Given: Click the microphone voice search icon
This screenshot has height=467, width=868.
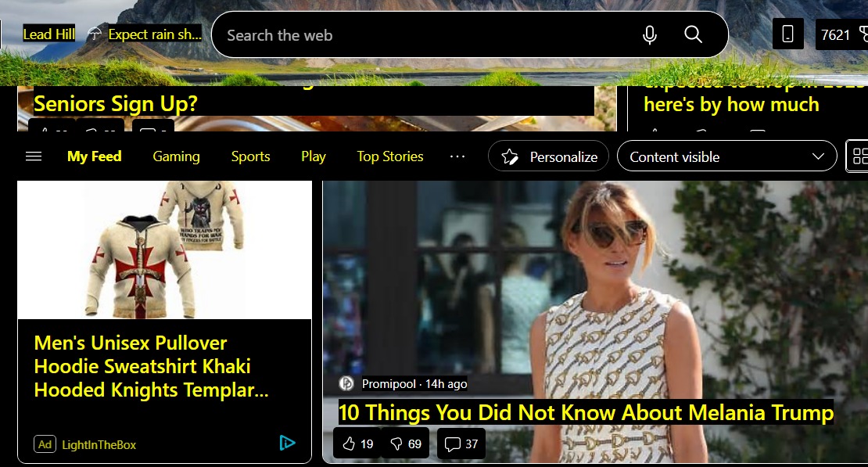Looking at the screenshot, I should click(x=649, y=35).
